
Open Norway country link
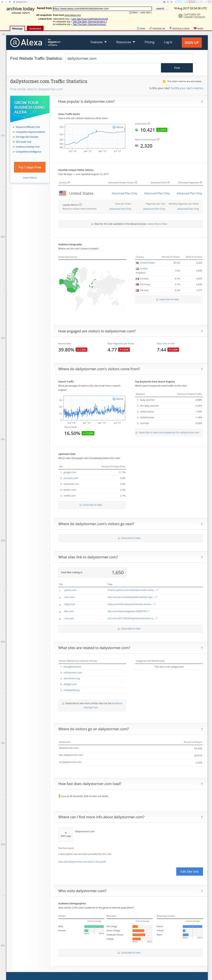pyautogui.click(x=144, y=290)
